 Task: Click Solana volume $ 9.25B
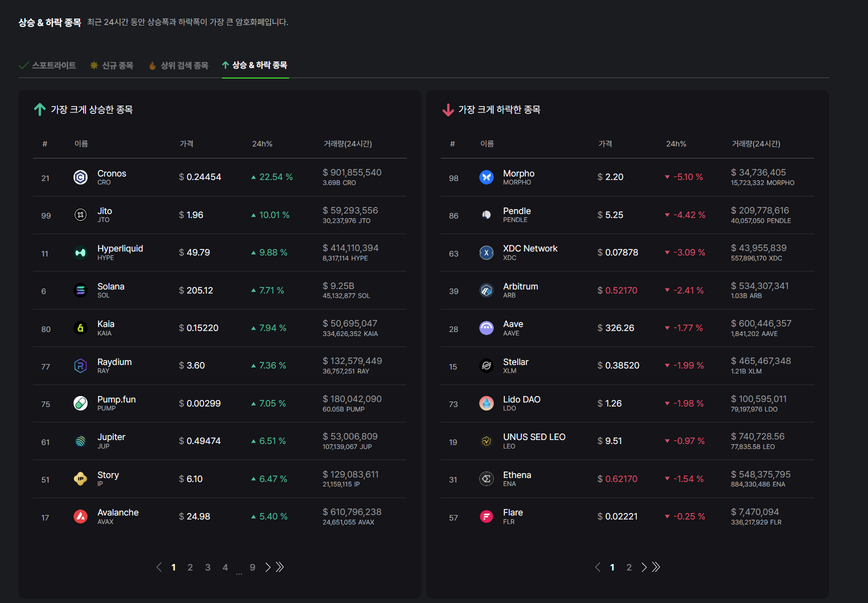tap(339, 286)
